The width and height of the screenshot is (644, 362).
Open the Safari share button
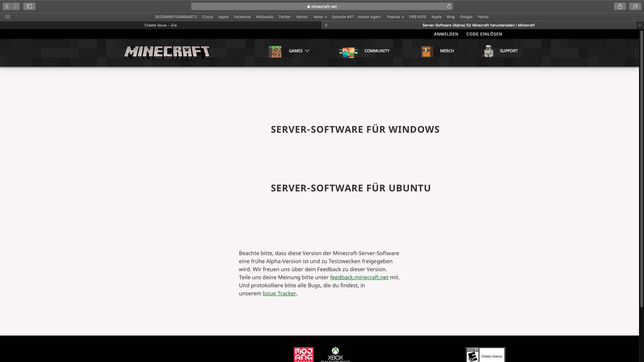point(620,6)
